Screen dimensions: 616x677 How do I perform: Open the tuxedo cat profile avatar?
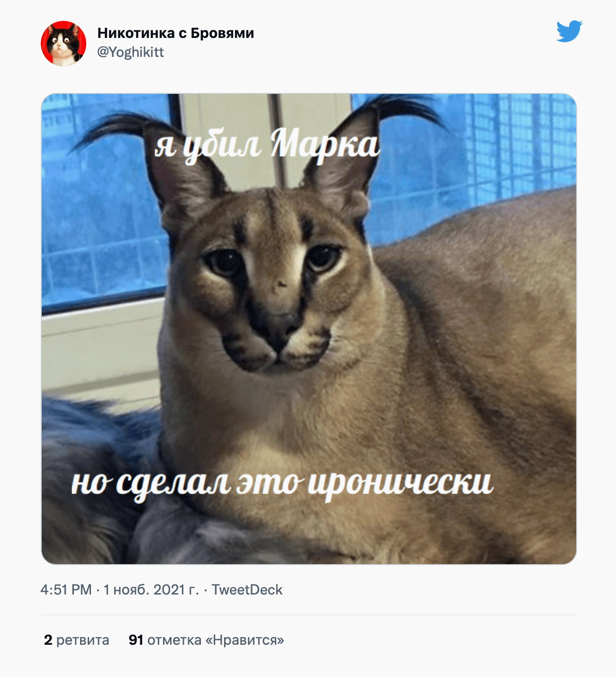tap(63, 43)
